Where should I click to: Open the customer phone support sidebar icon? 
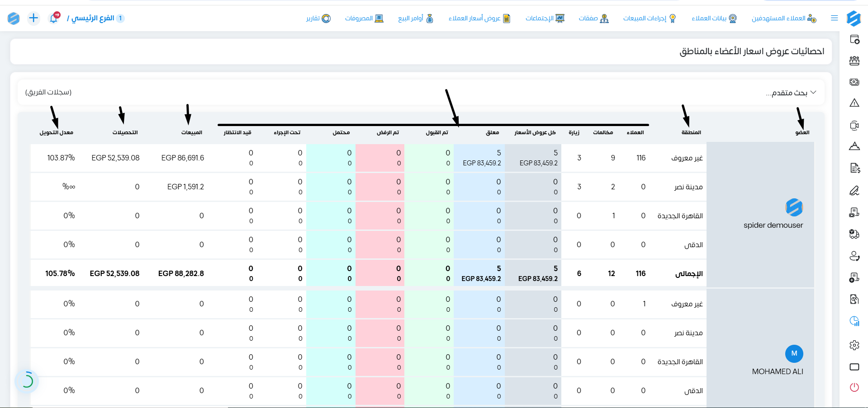click(854, 256)
